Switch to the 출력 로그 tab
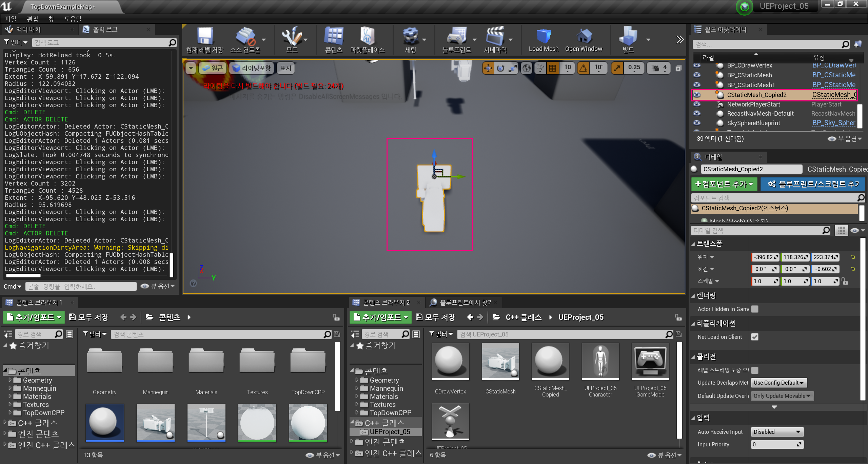Viewport: 868px width, 464px height. 105,30
